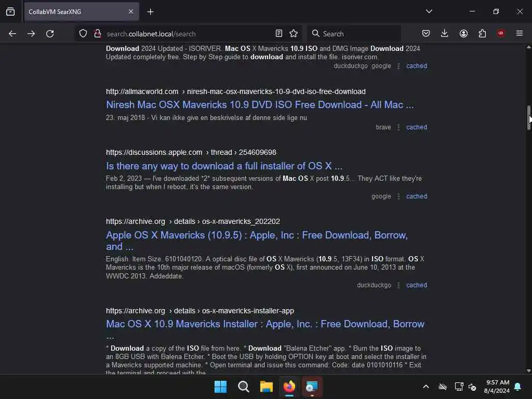The width and height of the screenshot is (532, 399).
Task: Open cached link for discussions.apple.com result
Action: 417,196
